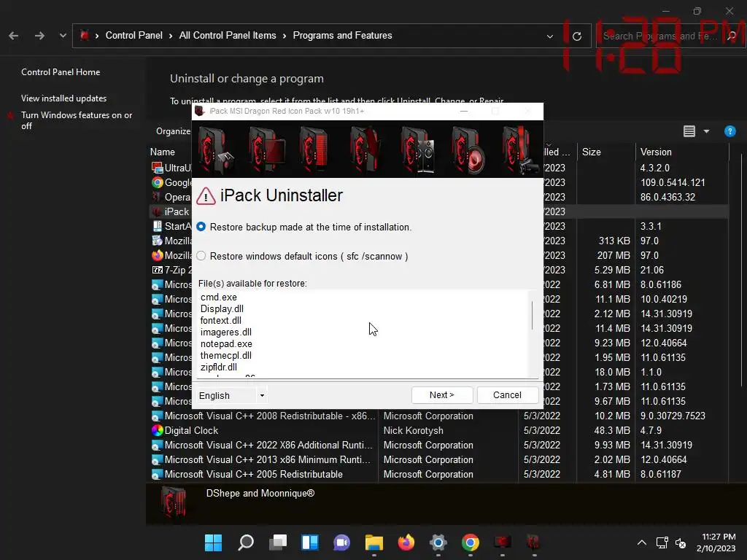Select Restore windows default icons radio
The image size is (747, 560).
coord(201,256)
